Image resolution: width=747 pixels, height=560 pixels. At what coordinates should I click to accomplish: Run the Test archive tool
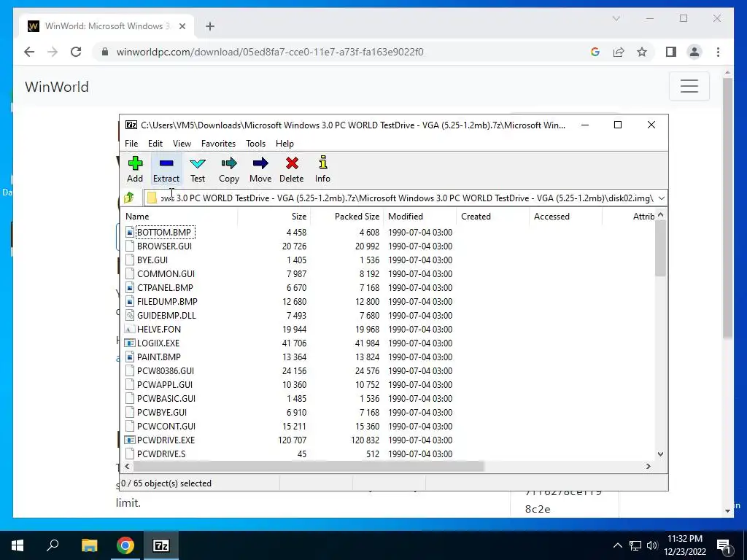197,169
